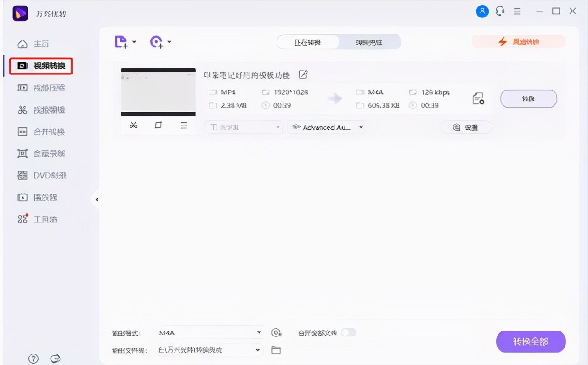Screen dimensions: 588x365
Task: Open the 高速转换 high-speed conversion toggle
Action: [x=519, y=41]
